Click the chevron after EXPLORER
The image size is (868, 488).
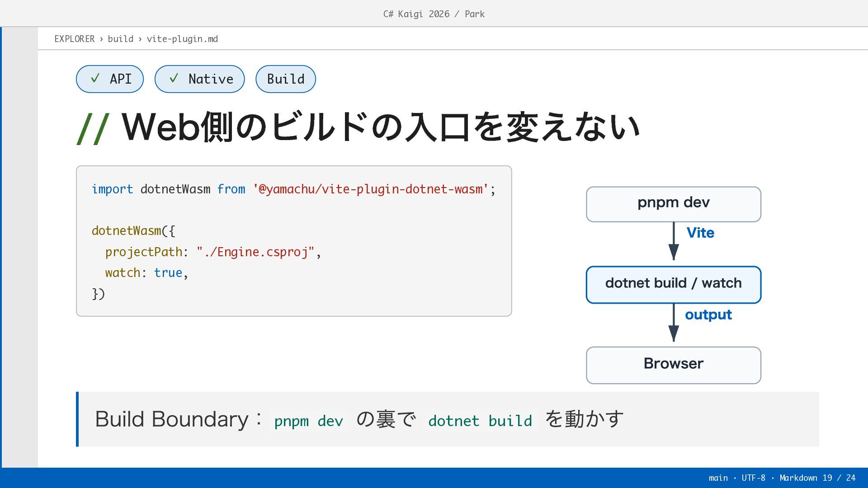tap(101, 39)
